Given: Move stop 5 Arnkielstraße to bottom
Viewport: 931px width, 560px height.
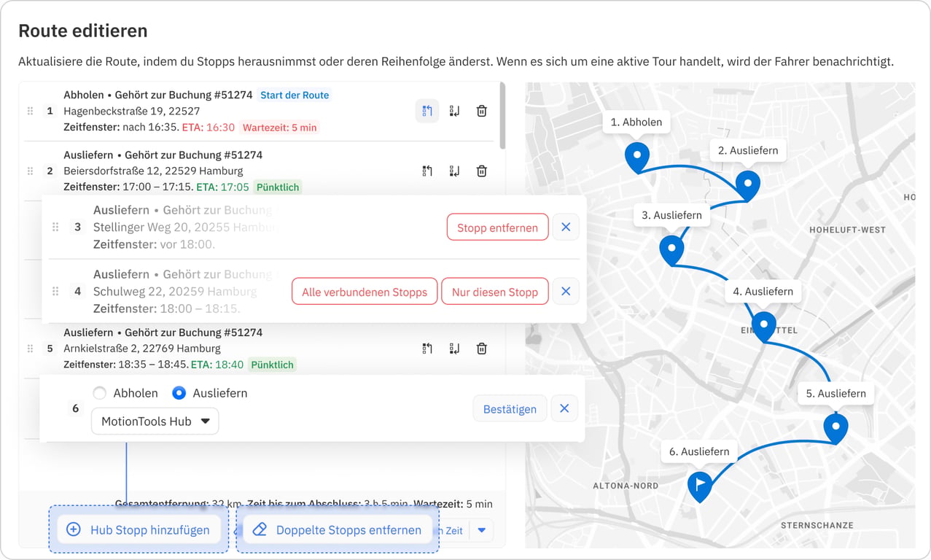Looking at the screenshot, I should click(454, 349).
